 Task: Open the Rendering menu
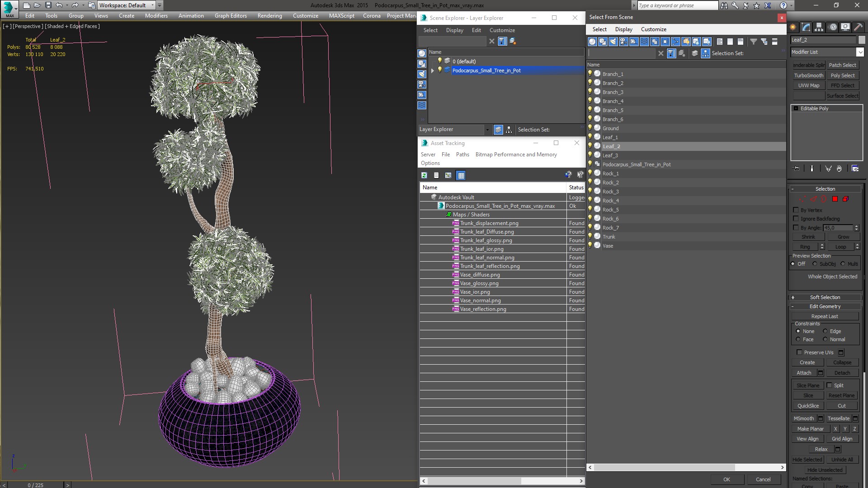[x=269, y=16]
